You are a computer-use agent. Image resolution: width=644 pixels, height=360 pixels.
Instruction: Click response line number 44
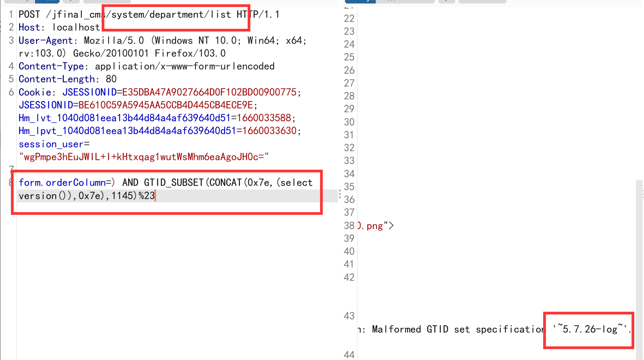click(349, 355)
